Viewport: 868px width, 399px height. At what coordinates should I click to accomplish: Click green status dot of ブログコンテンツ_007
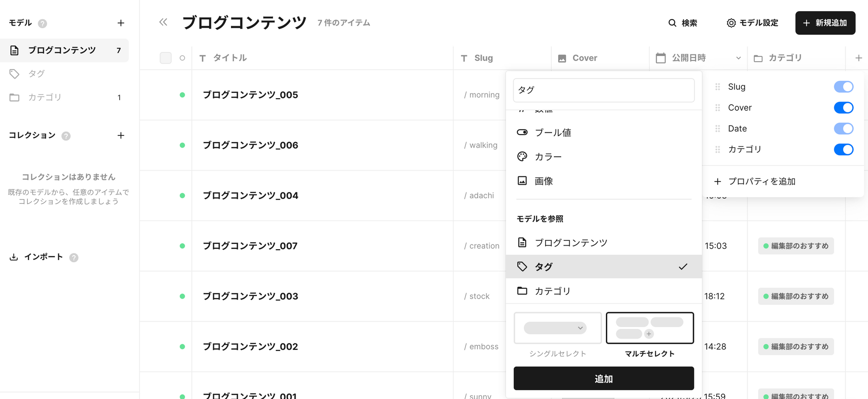182,246
